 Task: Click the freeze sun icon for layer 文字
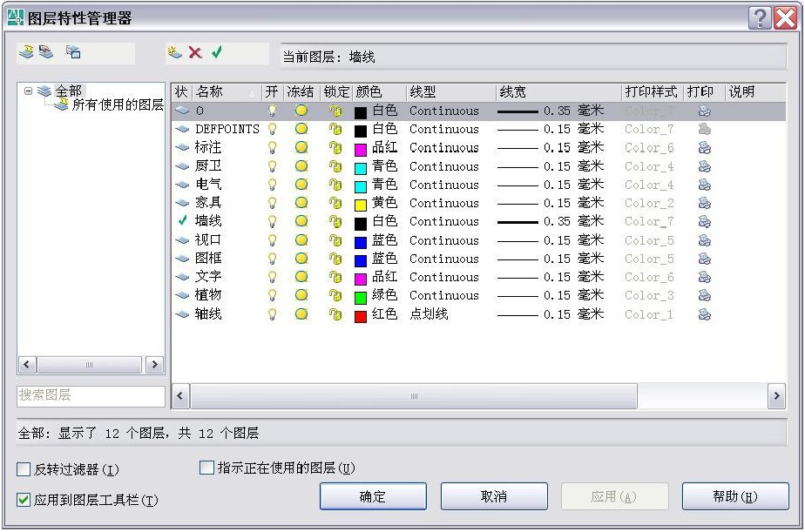301,277
